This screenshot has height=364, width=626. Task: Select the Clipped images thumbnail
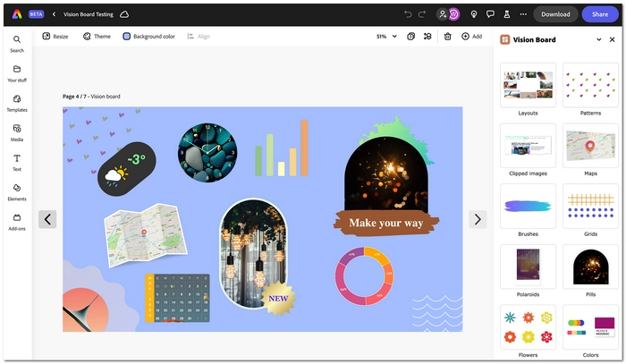528,145
